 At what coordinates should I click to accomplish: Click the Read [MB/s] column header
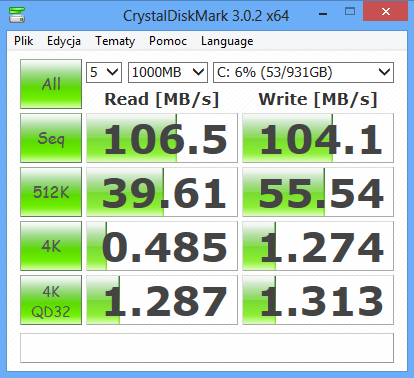(x=162, y=100)
